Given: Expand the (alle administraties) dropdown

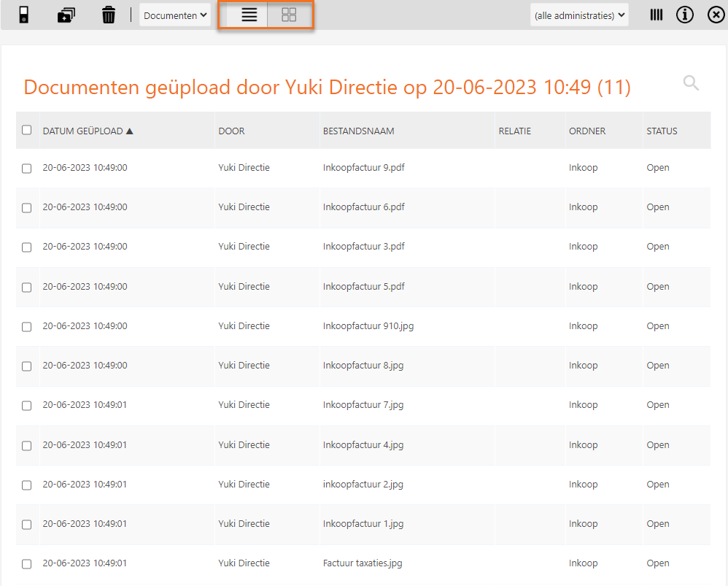Looking at the screenshot, I should click(579, 15).
